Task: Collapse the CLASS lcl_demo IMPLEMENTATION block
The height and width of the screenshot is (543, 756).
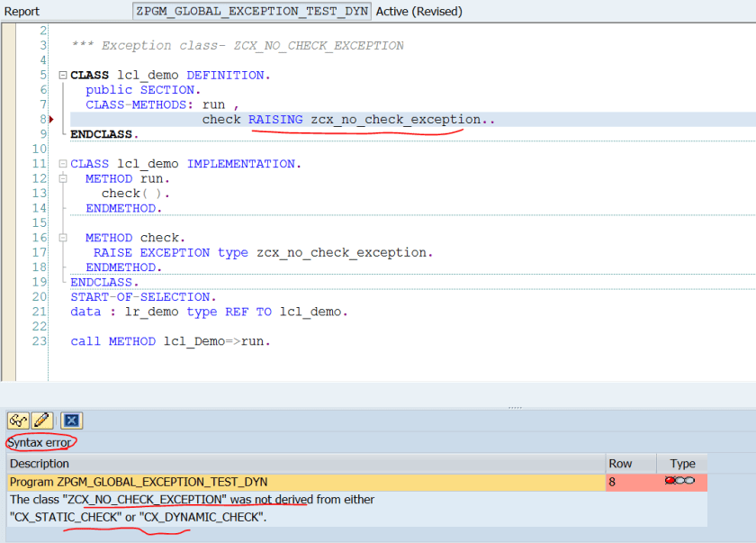Action: pos(62,164)
